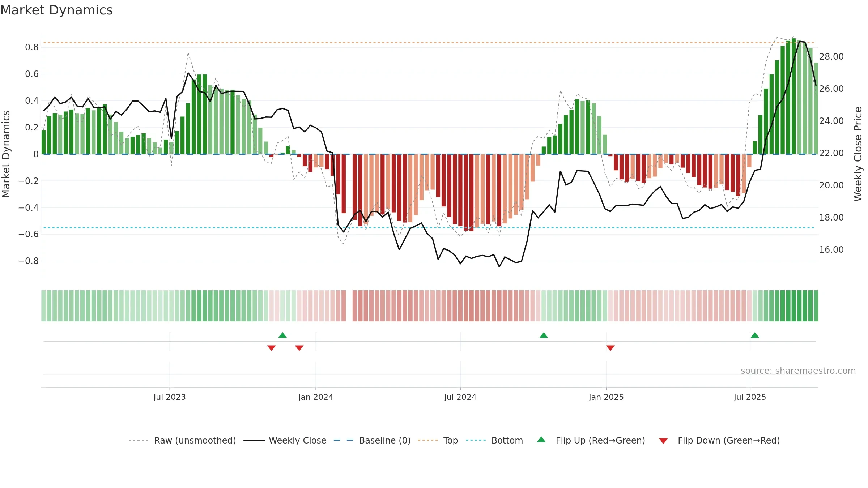Click the Jul 2023 axis label

(170, 397)
